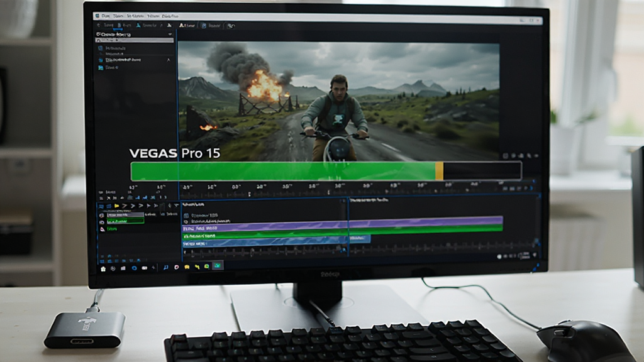Click the back arrow in the top toolbar
Screen dimensions: 644x362
[99, 25]
